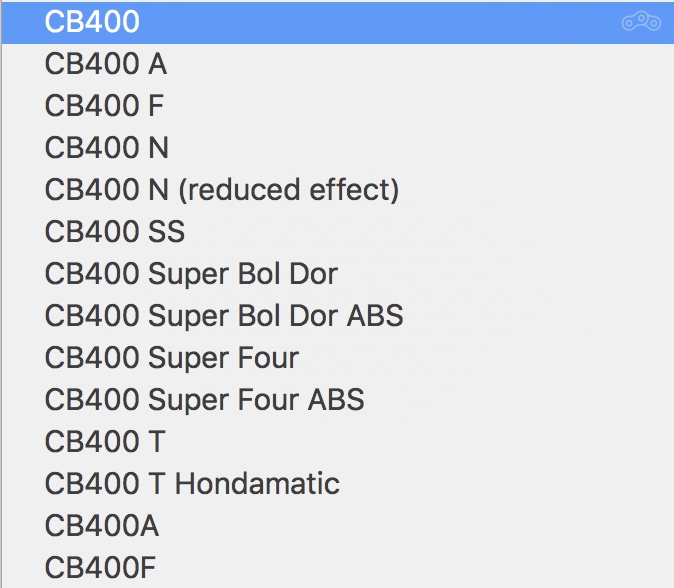Select CB400 Super Bol Dor without ABS
Viewport: 674px width, 588px height.
point(191,273)
